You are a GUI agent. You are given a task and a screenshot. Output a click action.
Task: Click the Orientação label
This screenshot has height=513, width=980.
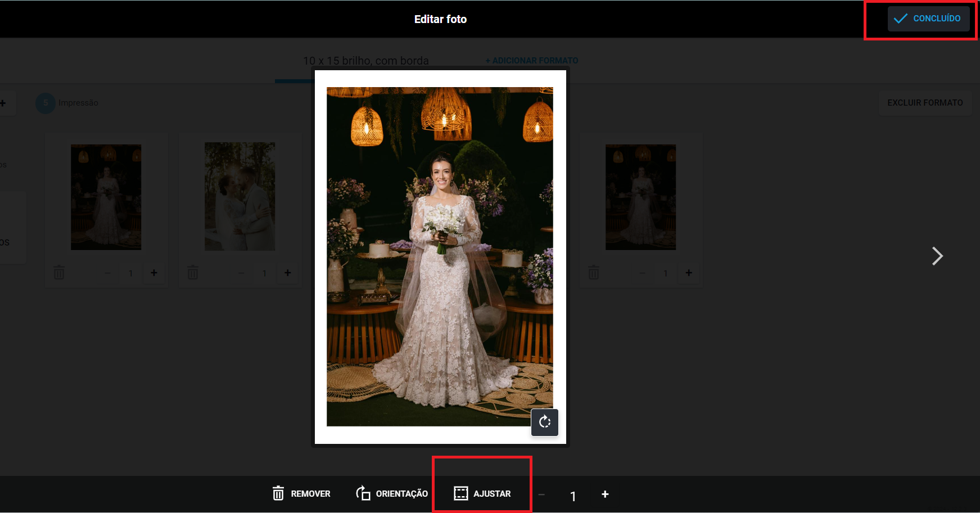coord(402,494)
